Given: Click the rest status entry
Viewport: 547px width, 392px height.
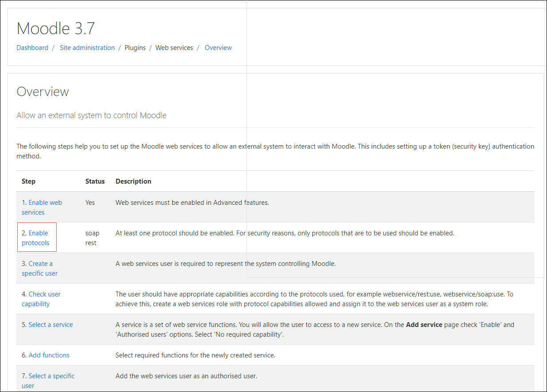Looking at the screenshot, I should 91,243.
